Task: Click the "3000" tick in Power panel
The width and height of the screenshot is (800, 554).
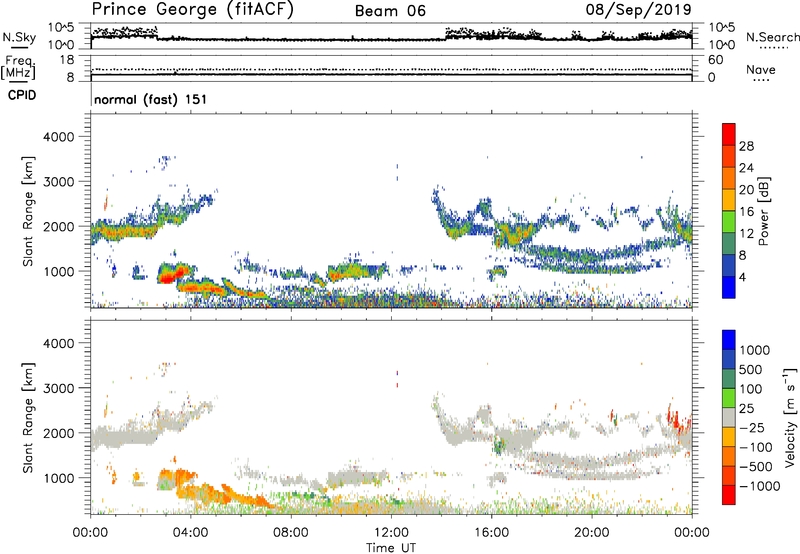Action: click(x=59, y=182)
